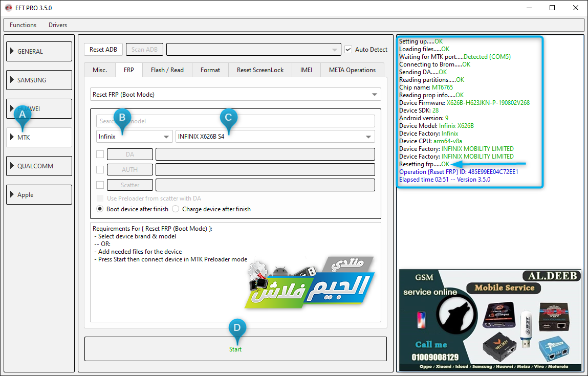Click the DA file button
The image size is (588, 376).
point(130,154)
